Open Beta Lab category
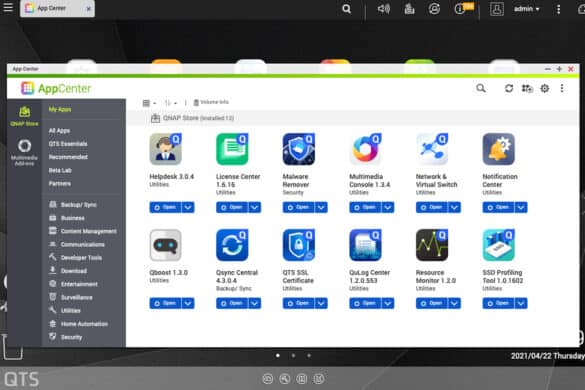 (60, 171)
